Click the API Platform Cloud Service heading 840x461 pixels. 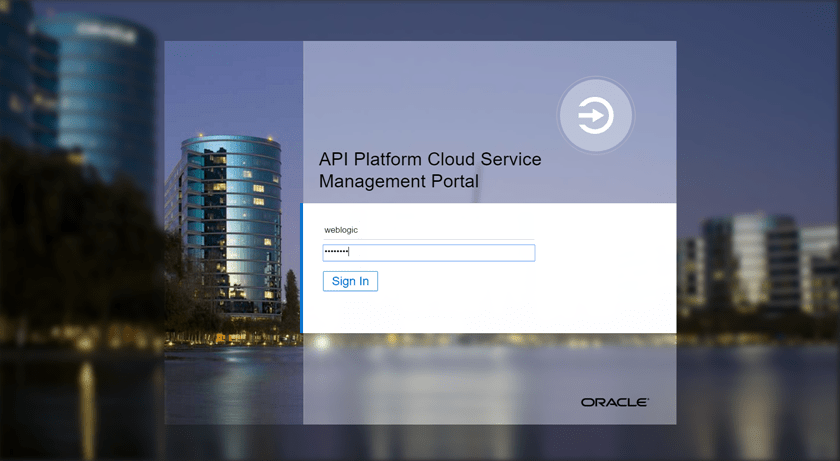click(x=429, y=159)
